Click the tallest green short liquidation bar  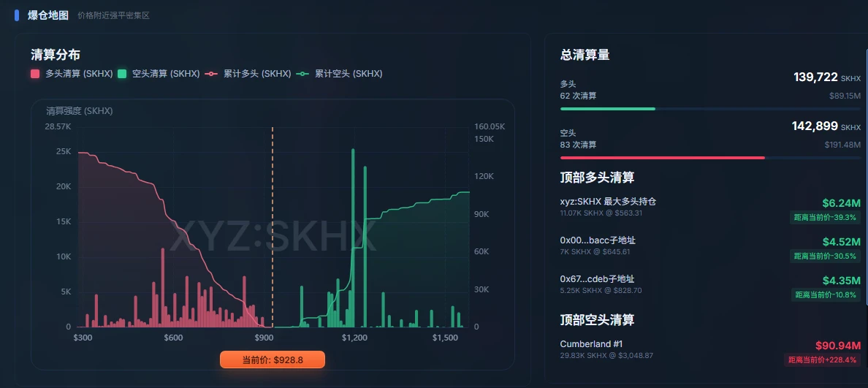353,238
